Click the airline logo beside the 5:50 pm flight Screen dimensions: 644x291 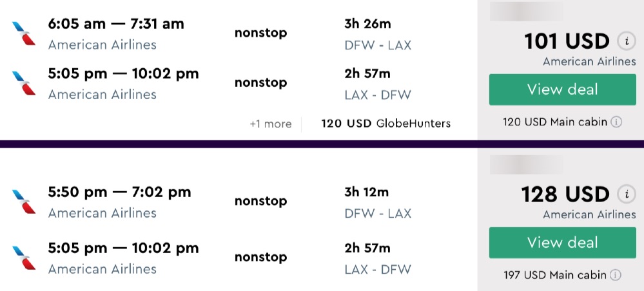[x=23, y=201]
